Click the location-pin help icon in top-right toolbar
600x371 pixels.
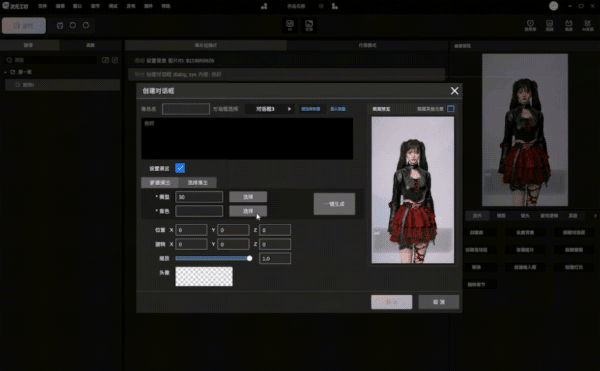[530, 25]
